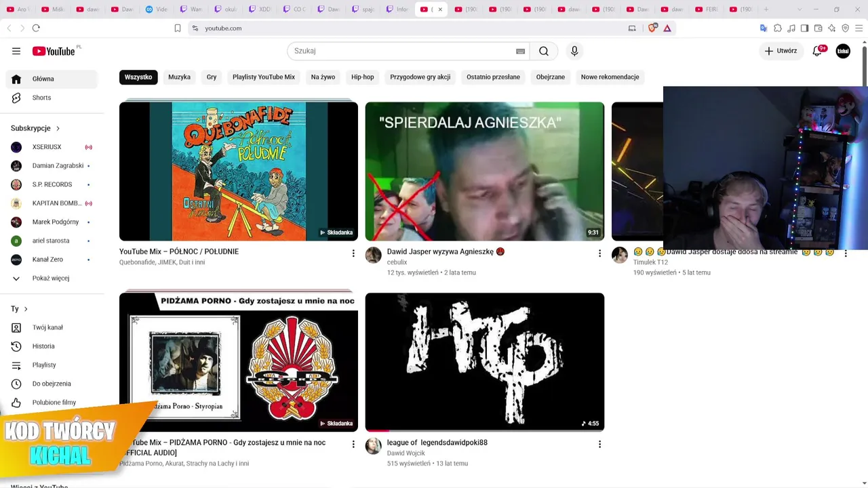Select Ostatnio przesłane chip
Screen dimensions: 868x488
(493, 77)
